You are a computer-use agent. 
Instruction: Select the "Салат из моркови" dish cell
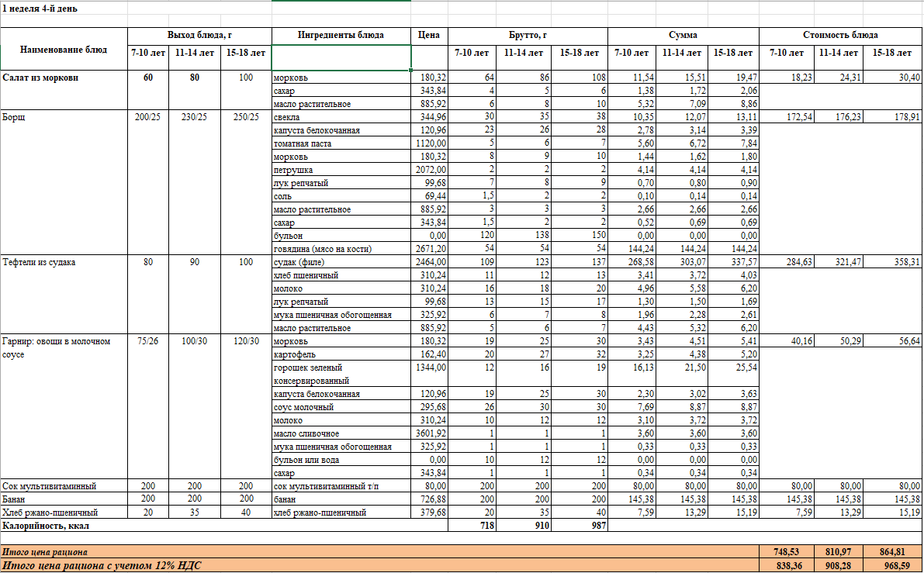[42, 78]
